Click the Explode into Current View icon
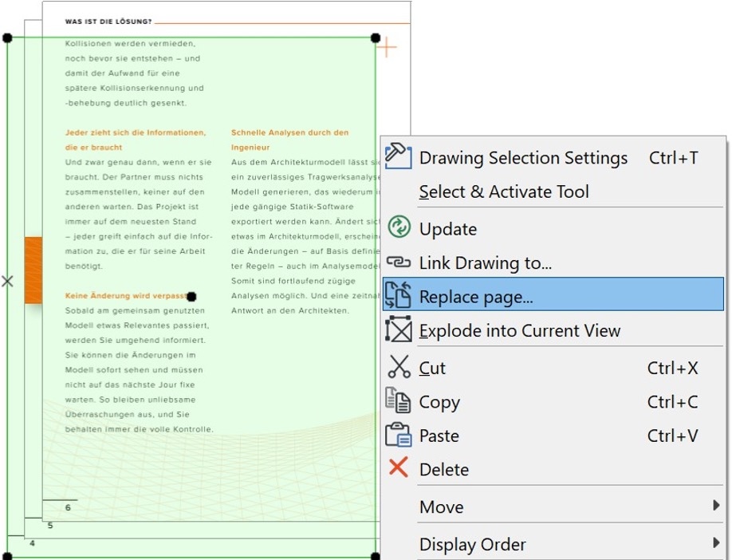The height and width of the screenshot is (560, 732). click(x=398, y=329)
